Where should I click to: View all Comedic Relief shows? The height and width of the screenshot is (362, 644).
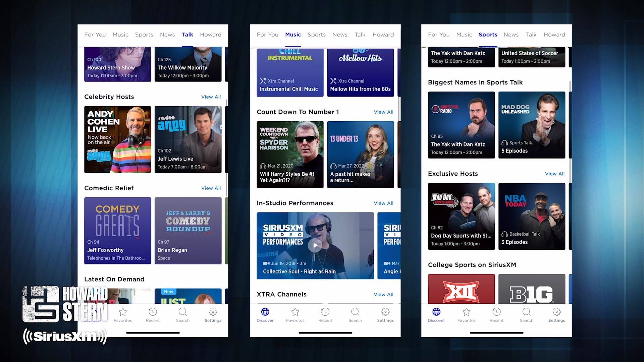211,188
